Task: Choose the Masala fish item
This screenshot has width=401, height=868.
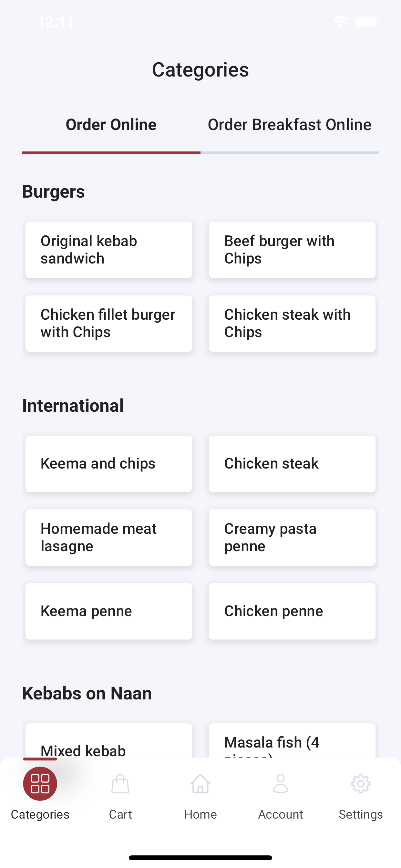Action: (292, 741)
